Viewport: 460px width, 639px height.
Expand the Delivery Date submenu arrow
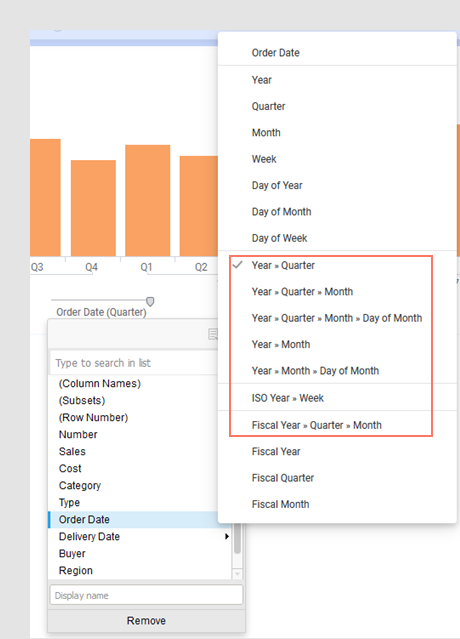click(227, 536)
